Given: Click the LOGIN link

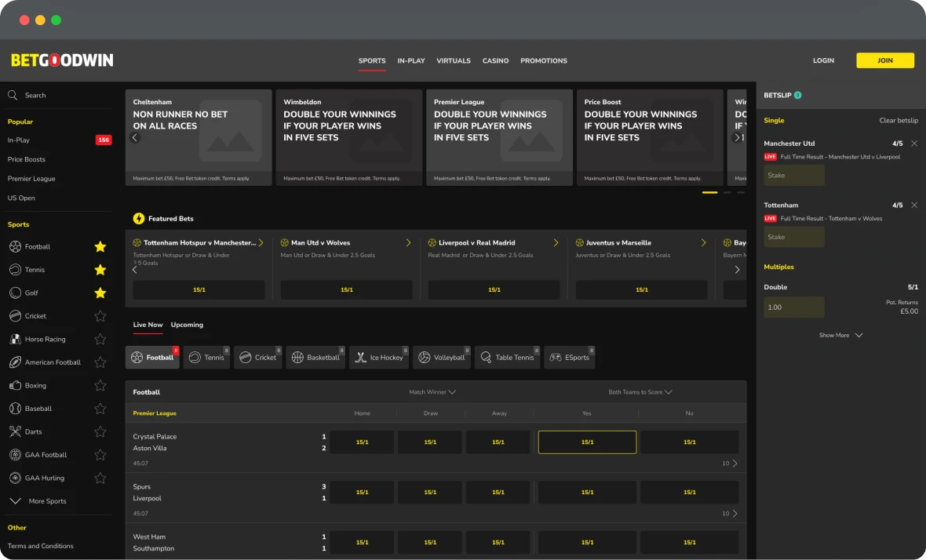Looking at the screenshot, I should (x=823, y=60).
